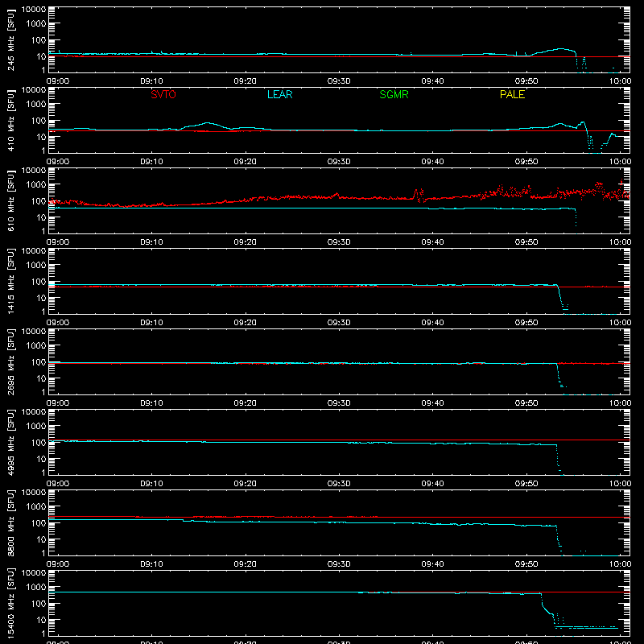Click 10:00 time label under 4995 MHz plot

tap(620, 484)
